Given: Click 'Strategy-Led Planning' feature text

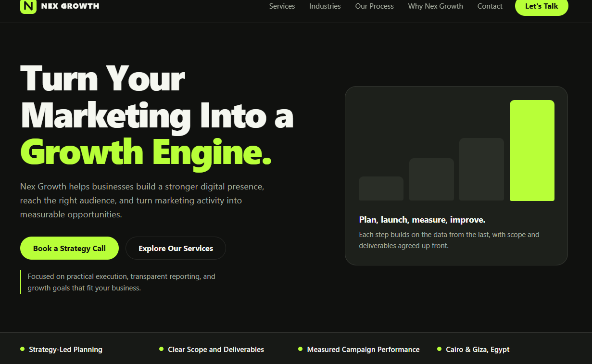Looking at the screenshot, I should pyautogui.click(x=65, y=350).
